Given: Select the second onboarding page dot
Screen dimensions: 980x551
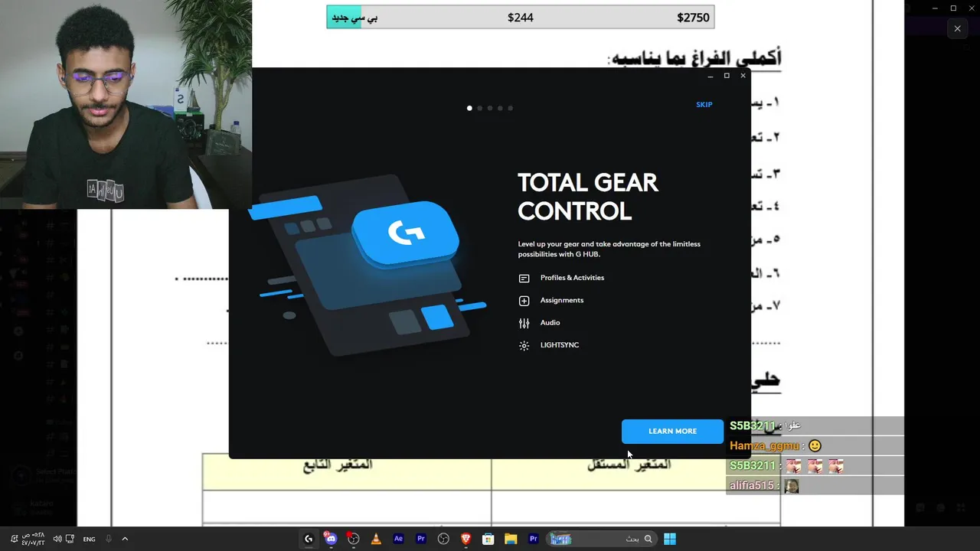Looking at the screenshot, I should pyautogui.click(x=480, y=108).
